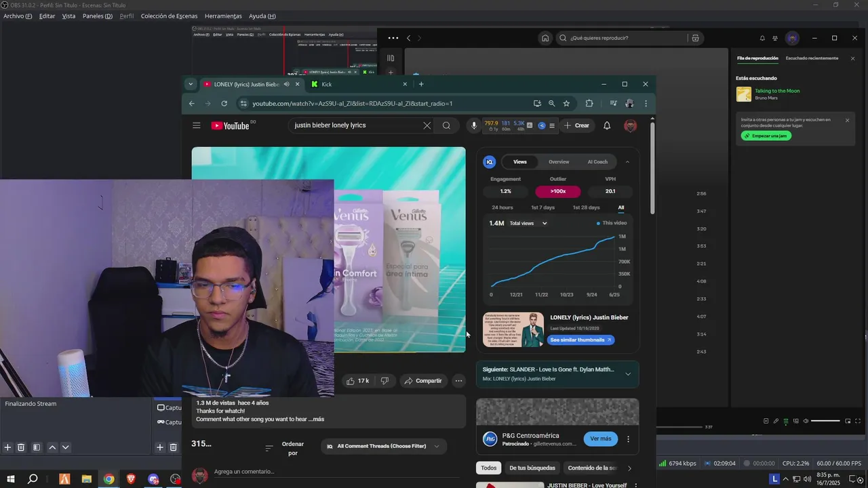Clear the YouTube search box text
868x488 pixels.
coord(427,125)
